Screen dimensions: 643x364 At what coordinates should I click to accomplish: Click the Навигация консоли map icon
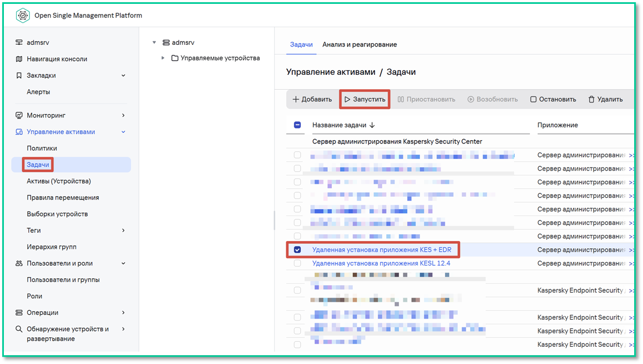19,59
